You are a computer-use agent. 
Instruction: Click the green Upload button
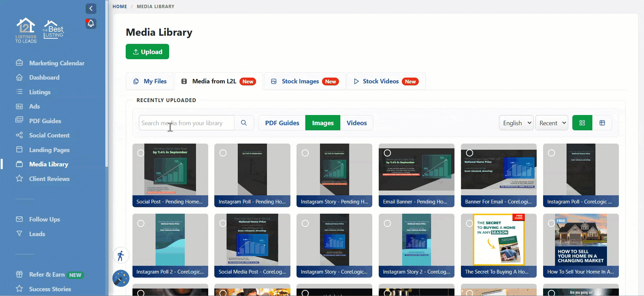(x=147, y=52)
